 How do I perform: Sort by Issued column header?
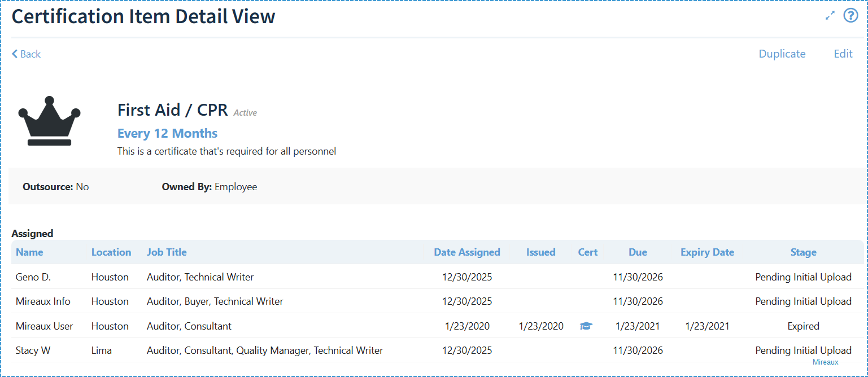(540, 252)
